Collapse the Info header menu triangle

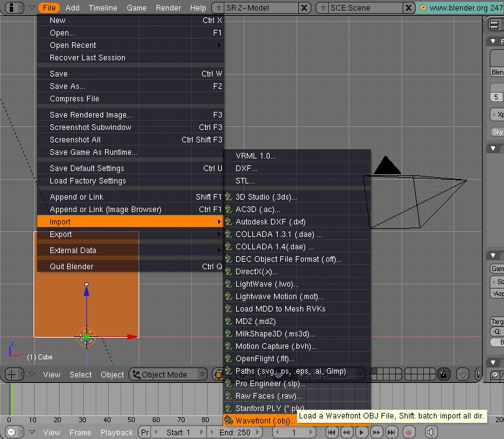point(32,7)
